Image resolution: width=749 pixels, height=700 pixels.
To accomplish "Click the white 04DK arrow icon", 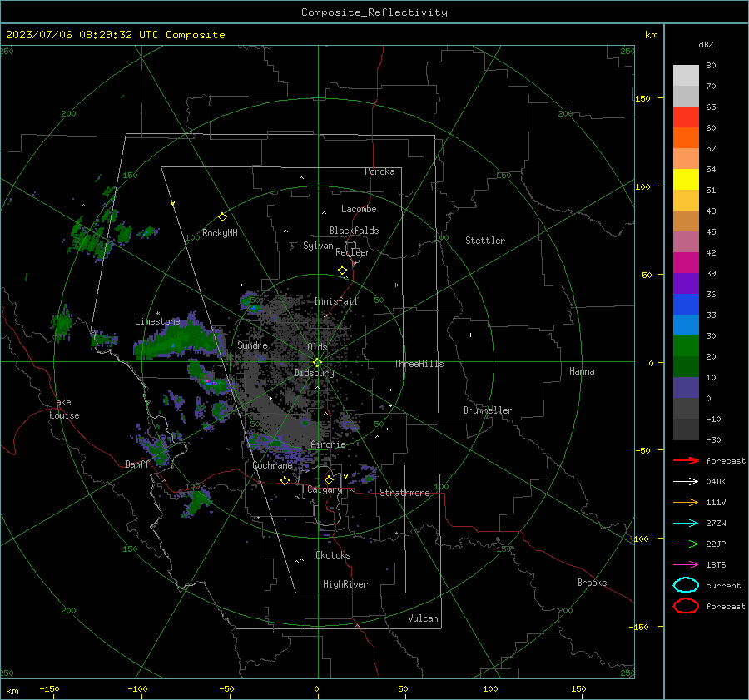I will [x=686, y=481].
